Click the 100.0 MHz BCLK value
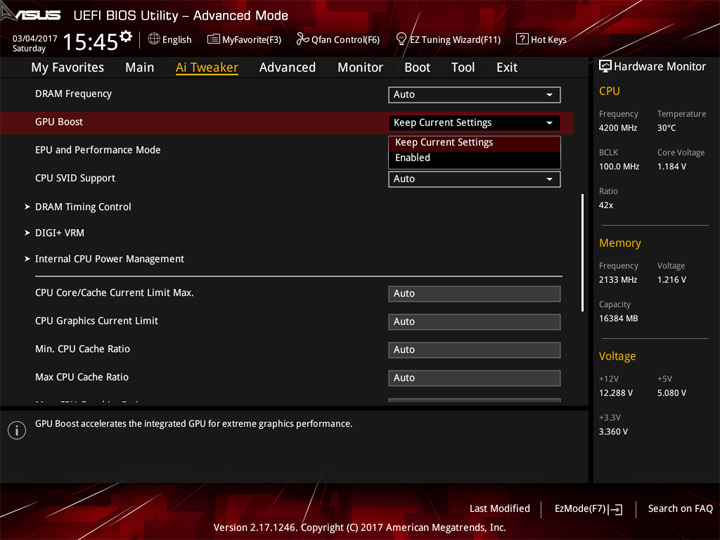 619,167
